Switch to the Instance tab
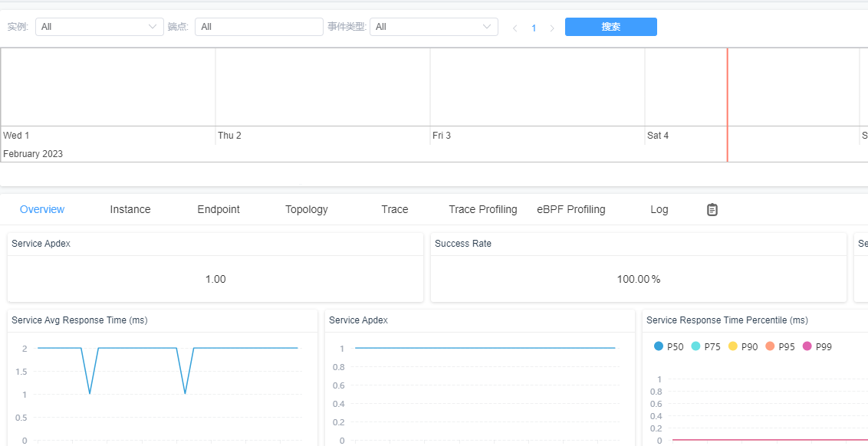 tap(130, 209)
